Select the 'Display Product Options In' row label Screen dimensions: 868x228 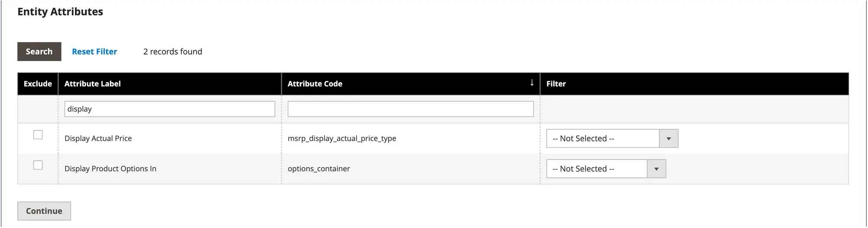[x=110, y=169]
